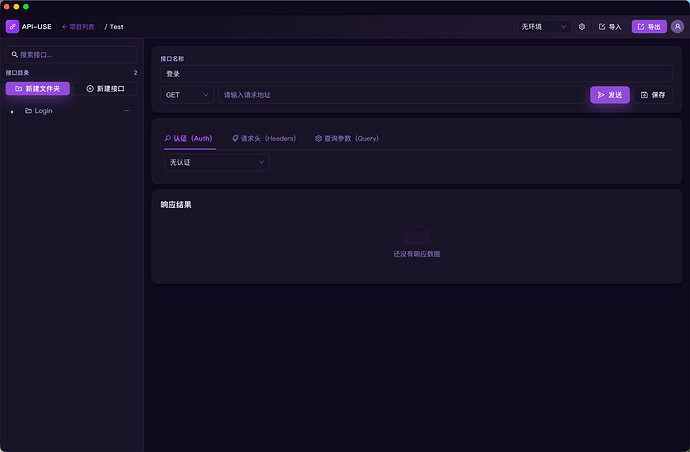The width and height of the screenshot is (690, 452).
Task: Click the macOS green maximize window button
Action: [x=26, y=7]
